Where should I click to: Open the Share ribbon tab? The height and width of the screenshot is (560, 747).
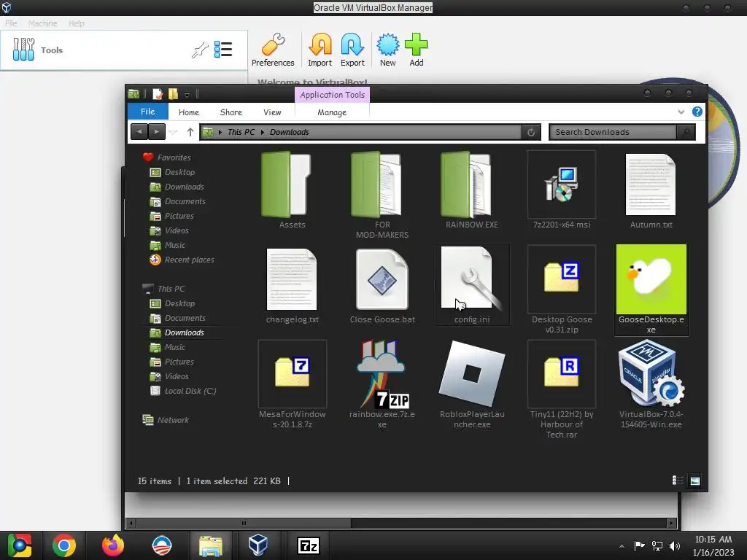[x=231, y=112]
